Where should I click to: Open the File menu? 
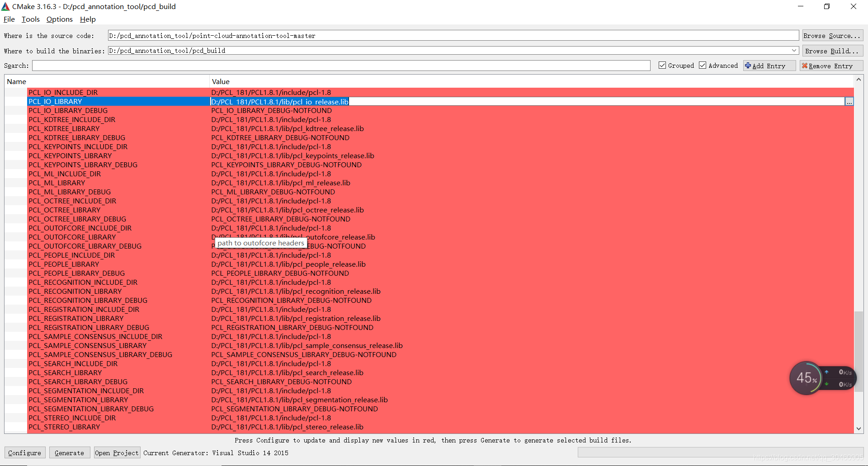9,19
